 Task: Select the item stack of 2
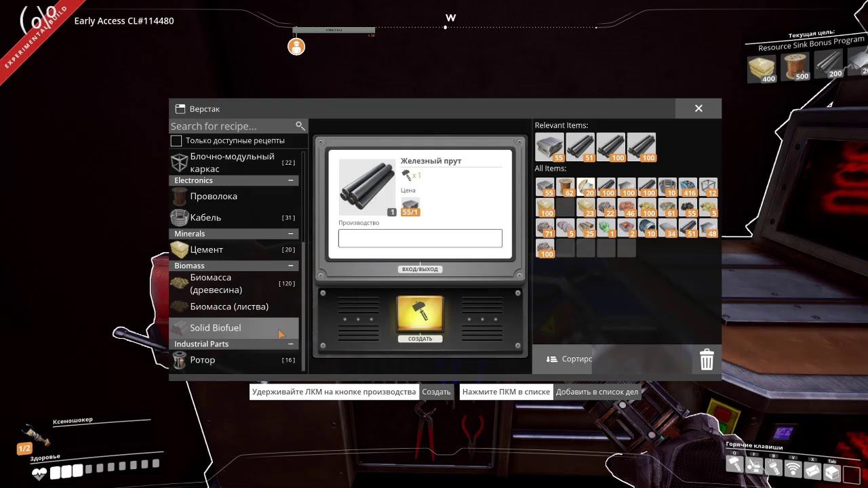point(627,228)
